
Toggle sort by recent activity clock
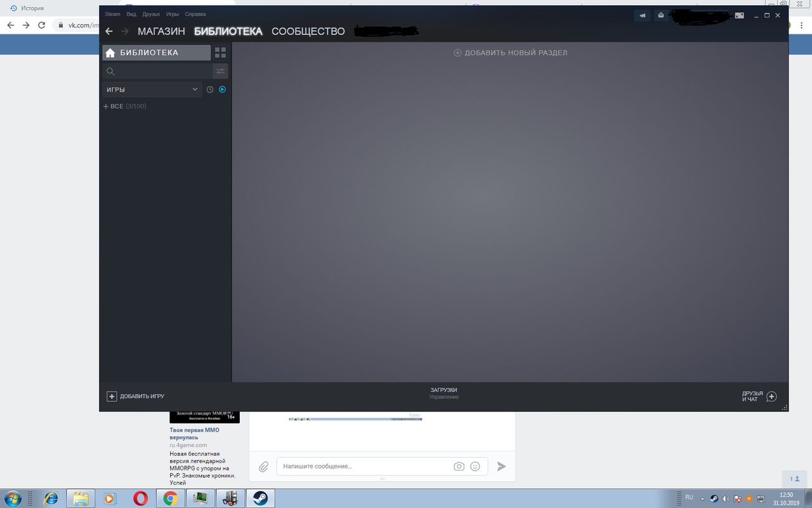click(210, 90)
